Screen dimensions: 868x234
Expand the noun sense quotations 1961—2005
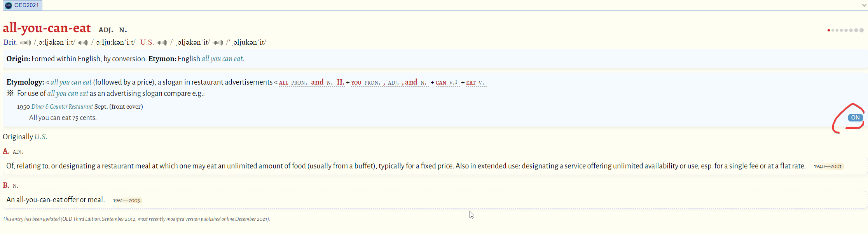(x=126, y=201)
